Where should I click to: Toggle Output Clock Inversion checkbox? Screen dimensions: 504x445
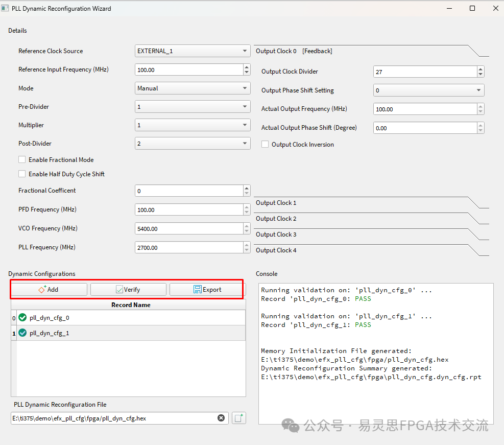click(265, 145)
